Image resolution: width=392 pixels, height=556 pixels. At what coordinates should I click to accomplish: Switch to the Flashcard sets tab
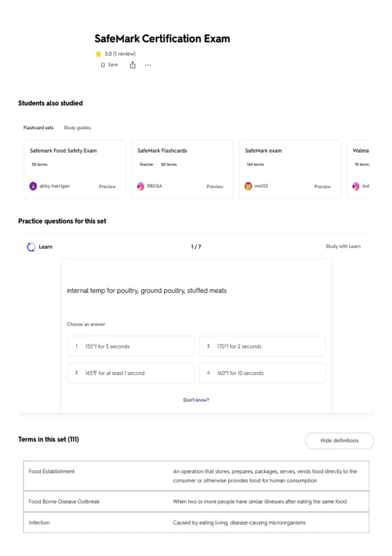click(x=38, y=128)
